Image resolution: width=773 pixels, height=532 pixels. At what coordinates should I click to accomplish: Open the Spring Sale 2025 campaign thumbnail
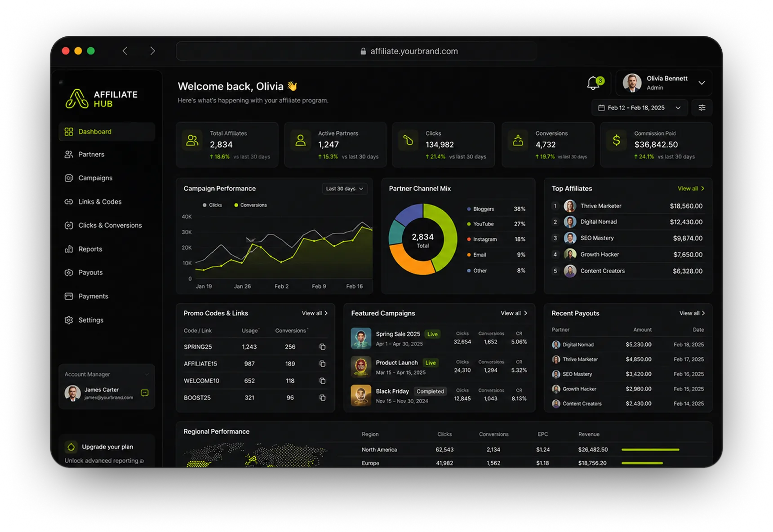point(361,338)
